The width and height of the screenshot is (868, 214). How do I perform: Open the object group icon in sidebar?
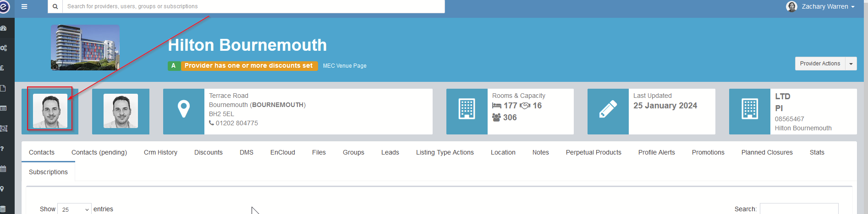tap(4, 128)
